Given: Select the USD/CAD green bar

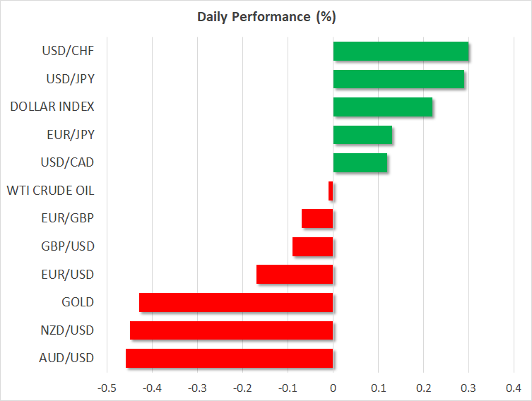Looking at the screenshot, I should click(x=360, y=163).
